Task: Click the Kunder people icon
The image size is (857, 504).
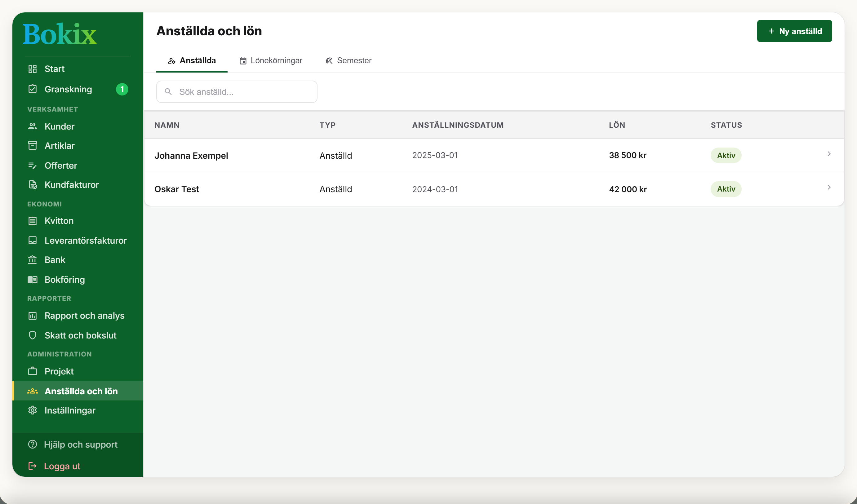Action: coord(32,126)
